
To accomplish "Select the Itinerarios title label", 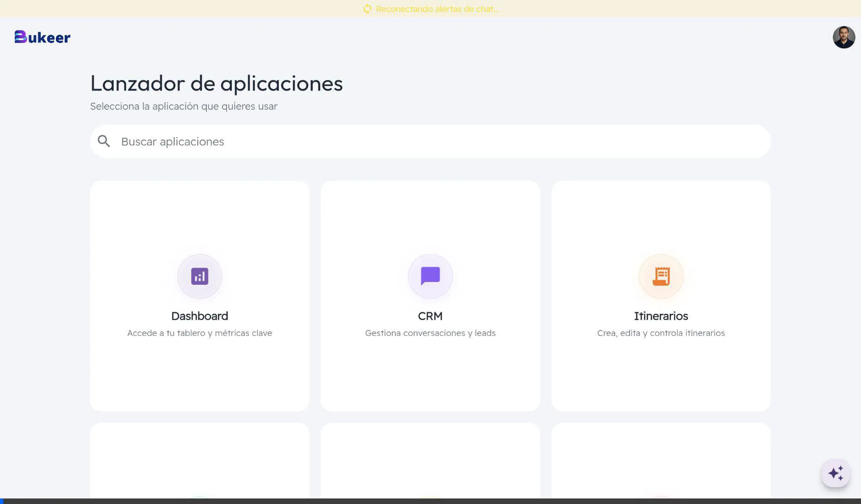I will click(661, 316).
